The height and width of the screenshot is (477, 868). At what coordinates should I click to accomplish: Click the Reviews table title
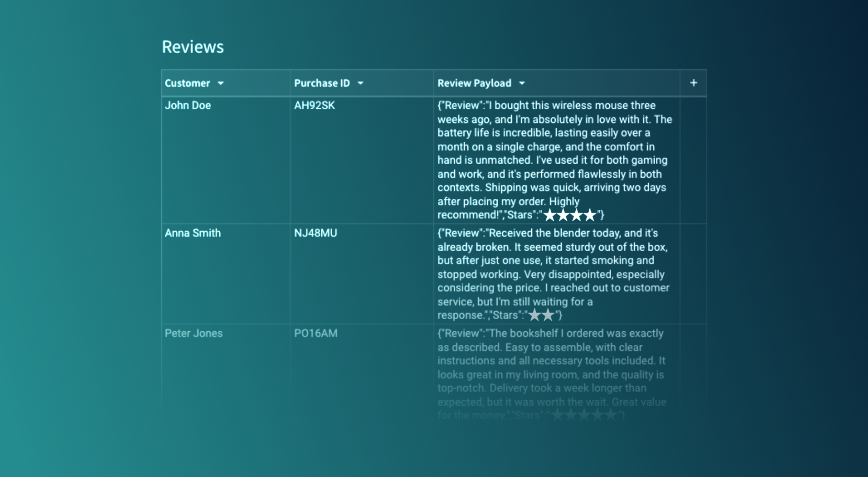coord(193,47)
